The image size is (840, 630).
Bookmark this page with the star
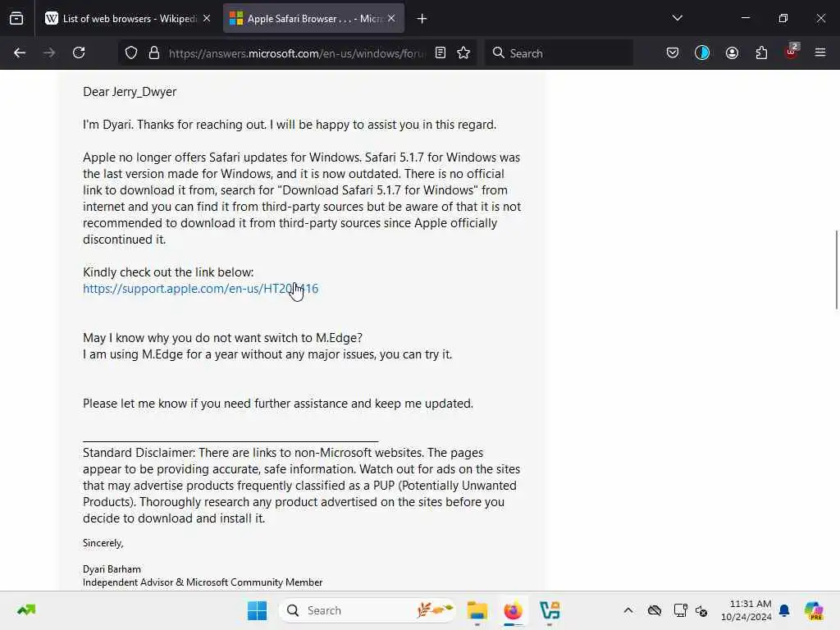point(463,52)
